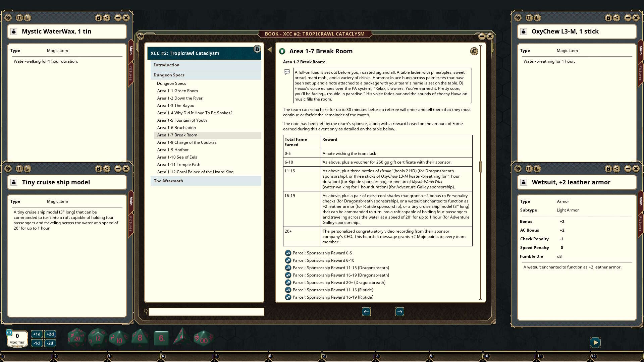The height and width of the screenshot is (362, 644).
Task: Toggle the padlock on the XCC book panel
Action: point(257,49)
